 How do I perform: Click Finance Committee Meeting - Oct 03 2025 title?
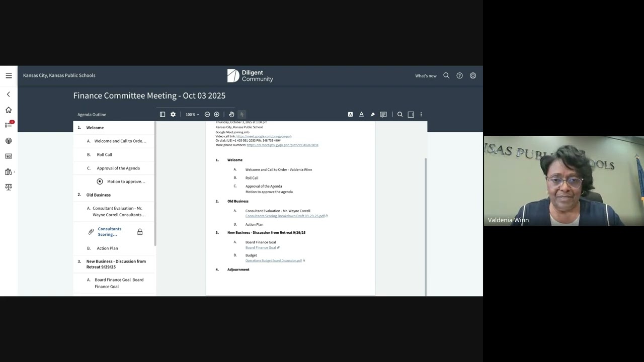click(149, 96)
